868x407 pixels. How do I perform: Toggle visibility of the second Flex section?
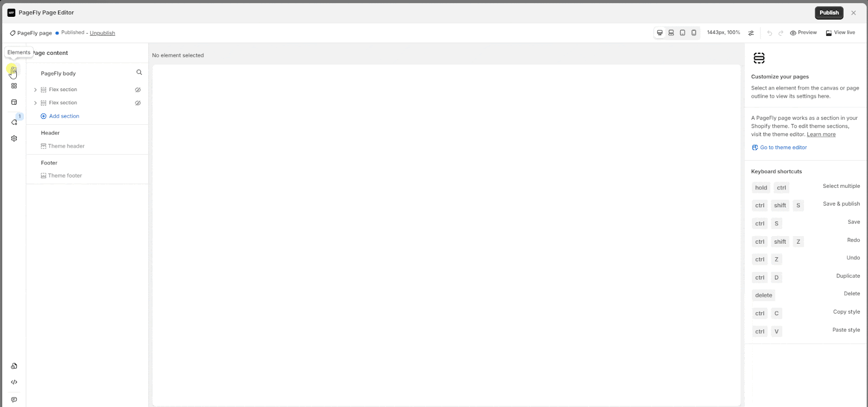[138, 103]
